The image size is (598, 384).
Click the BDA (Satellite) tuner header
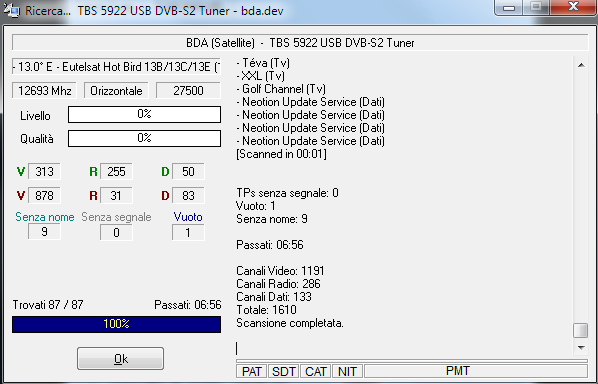click(x=300, y=43)
